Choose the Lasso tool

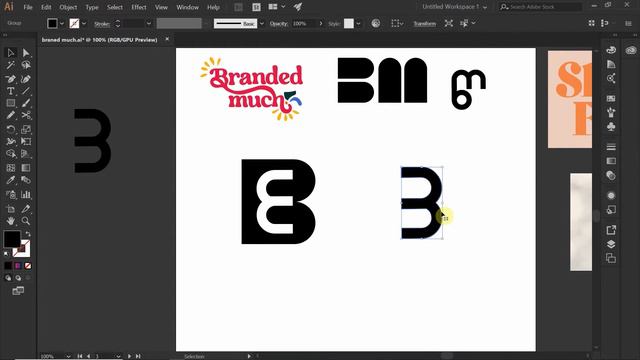(26, 65)
